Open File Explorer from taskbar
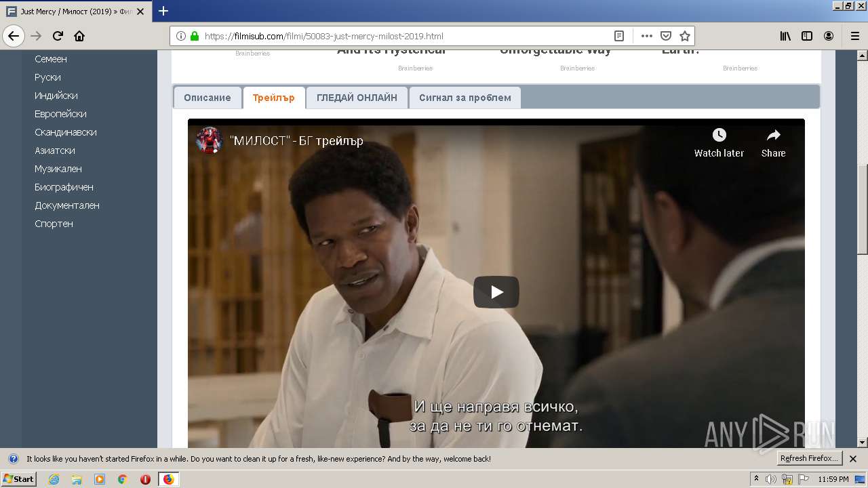 tap(77, 479)
